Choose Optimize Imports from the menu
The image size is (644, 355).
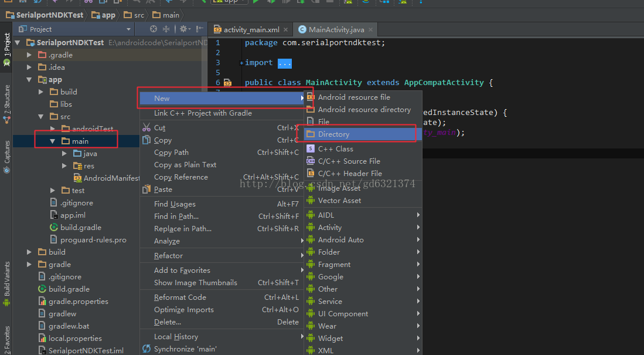coord(223,309)
